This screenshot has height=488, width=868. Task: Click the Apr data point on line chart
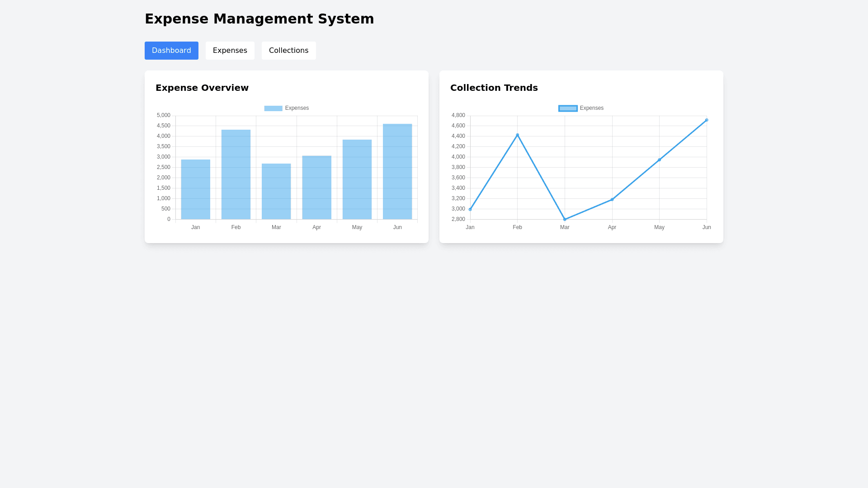612,200
